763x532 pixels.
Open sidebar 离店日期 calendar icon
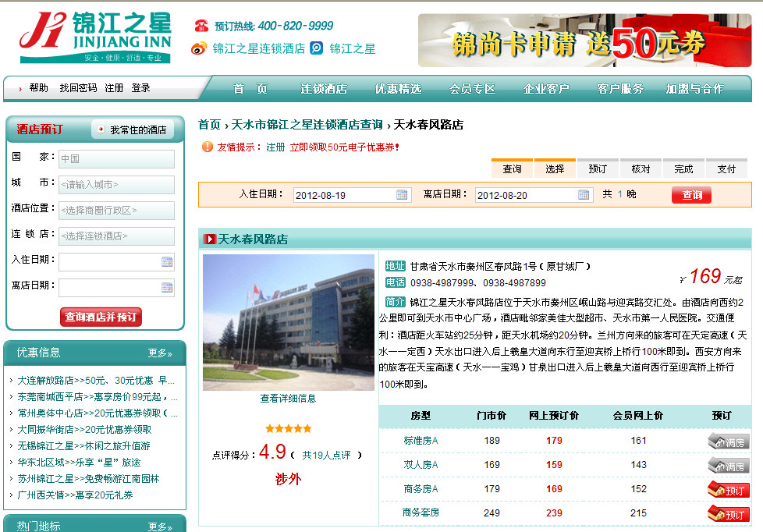167,288
